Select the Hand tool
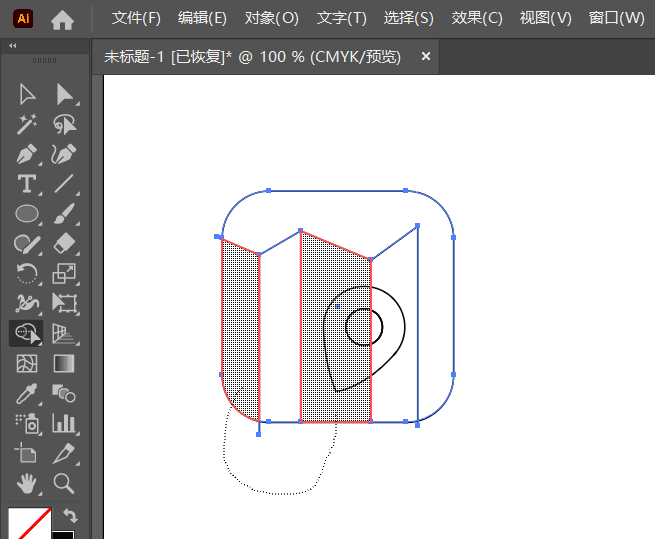This screenshot has height=539, width=655. pyautogui.click(x=27, y=483)
